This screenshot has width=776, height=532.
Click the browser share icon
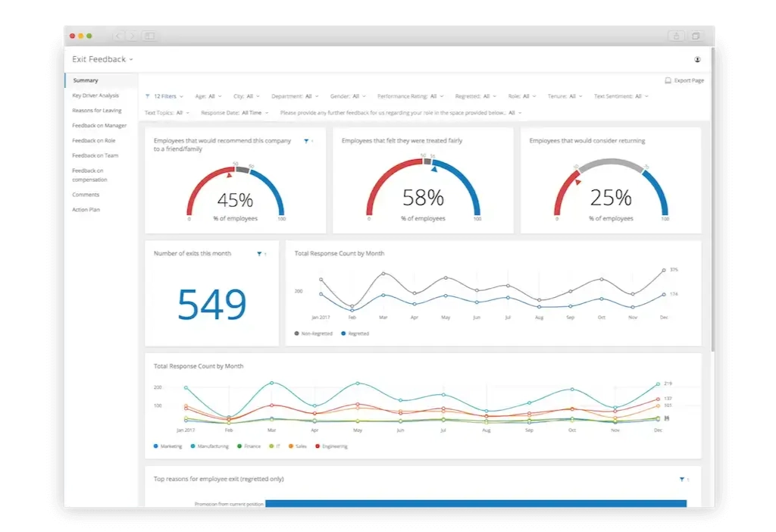(x=675, y=36)
